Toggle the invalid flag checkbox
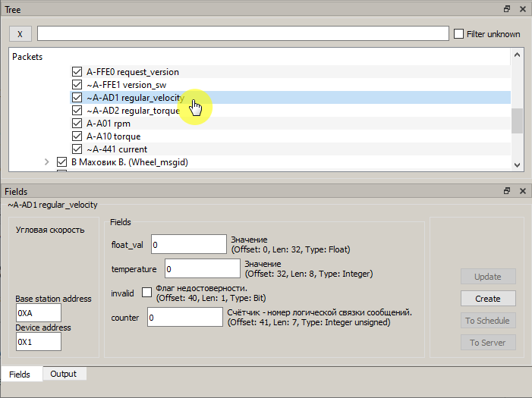Viewport: 532px width, 398px height. [x=147, y=293]
